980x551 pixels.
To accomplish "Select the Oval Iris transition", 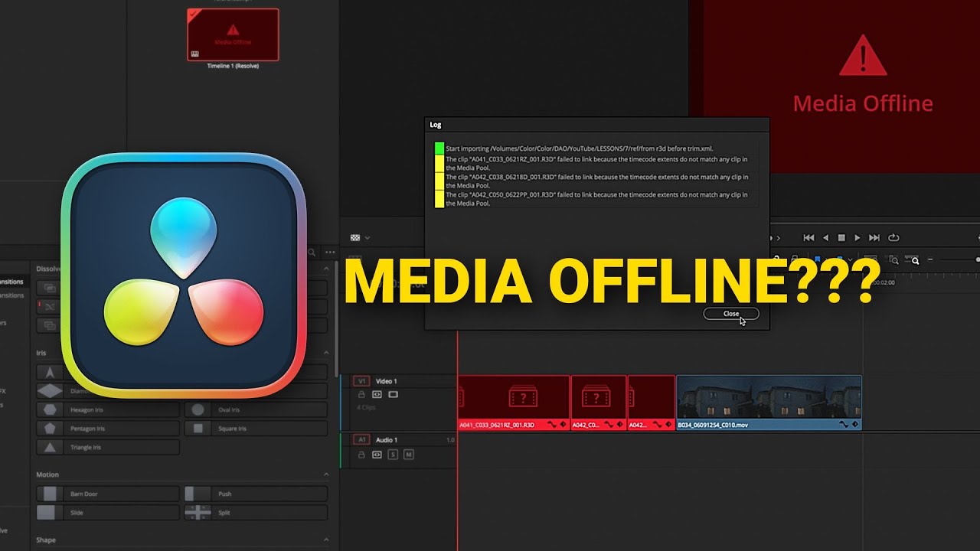I will [256, 409].
